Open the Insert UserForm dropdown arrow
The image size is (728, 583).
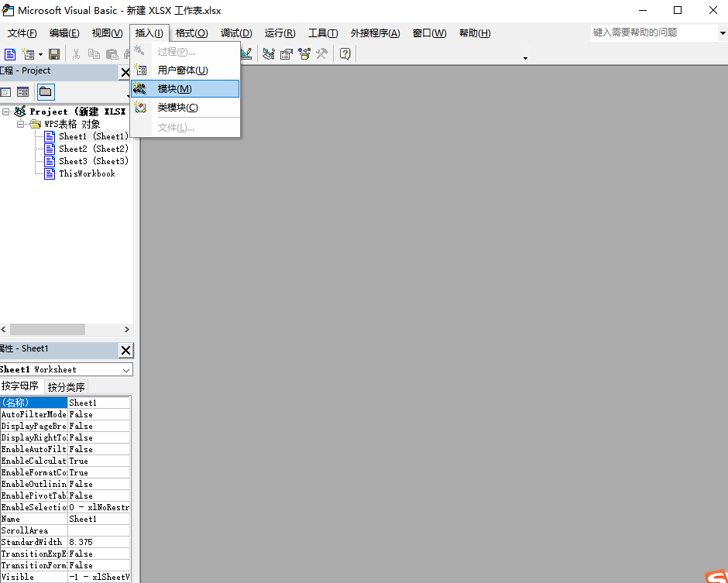click(40, 55)
